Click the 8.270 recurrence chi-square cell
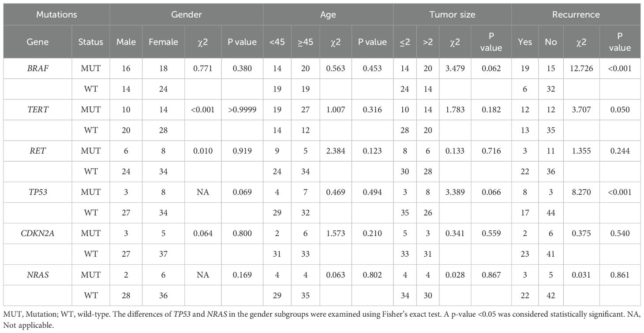The width and height of the screenshot is (644, 333). (x=581, y=192)
